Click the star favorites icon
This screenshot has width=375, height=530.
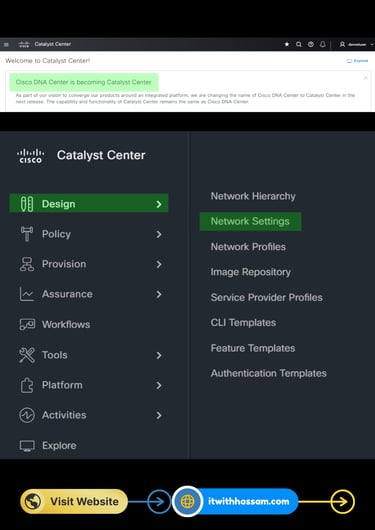pos(287,44)
